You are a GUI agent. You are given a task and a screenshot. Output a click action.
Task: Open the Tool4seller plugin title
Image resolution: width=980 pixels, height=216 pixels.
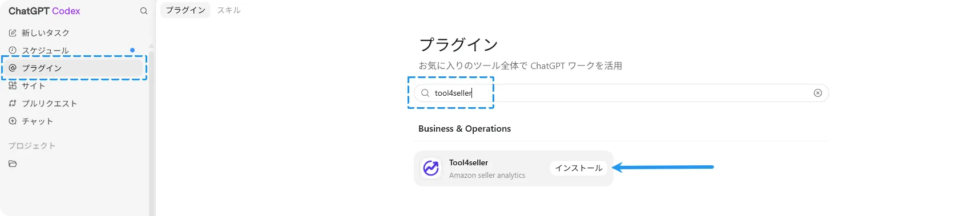click(469, 162)
